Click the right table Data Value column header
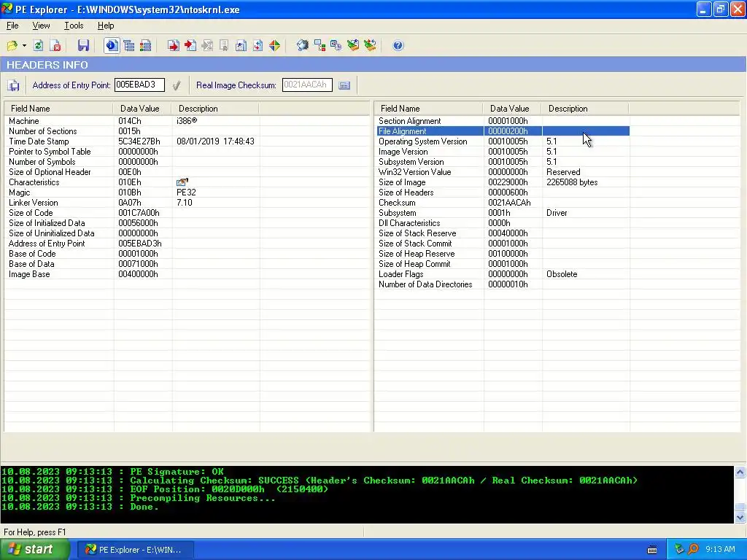747x560 pixels. pos(512,109)
